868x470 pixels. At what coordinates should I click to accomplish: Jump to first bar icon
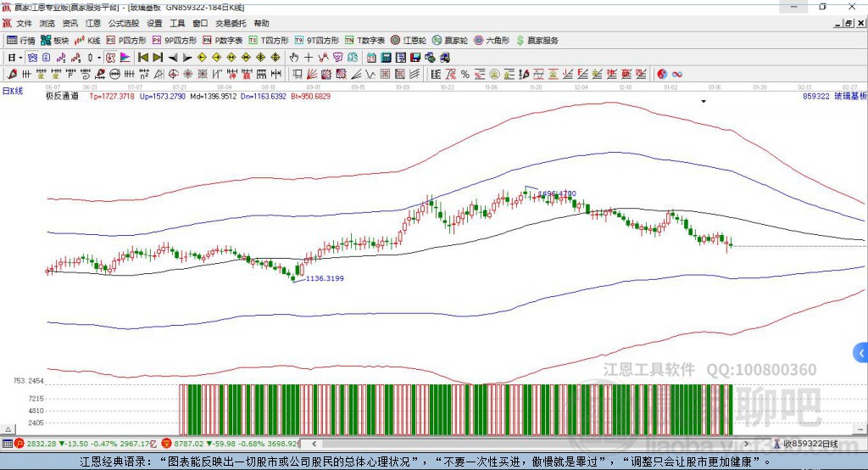pyautogui.click(x=142, y=58)
